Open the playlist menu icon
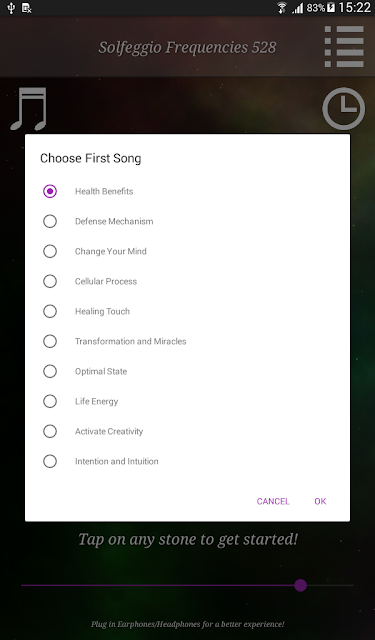Screen dimensions: 375x640 [344, 47]
